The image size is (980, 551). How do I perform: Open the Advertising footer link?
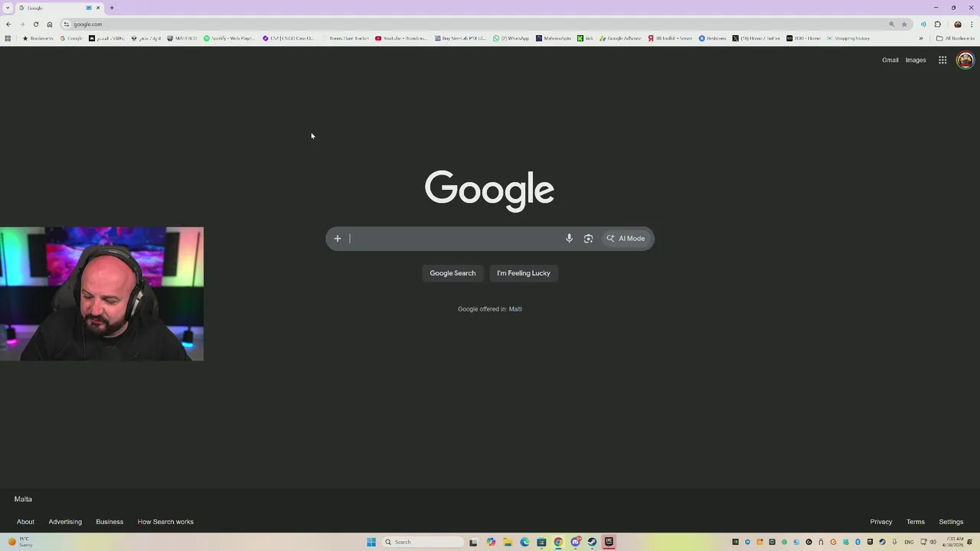click(x=65, y=522)
